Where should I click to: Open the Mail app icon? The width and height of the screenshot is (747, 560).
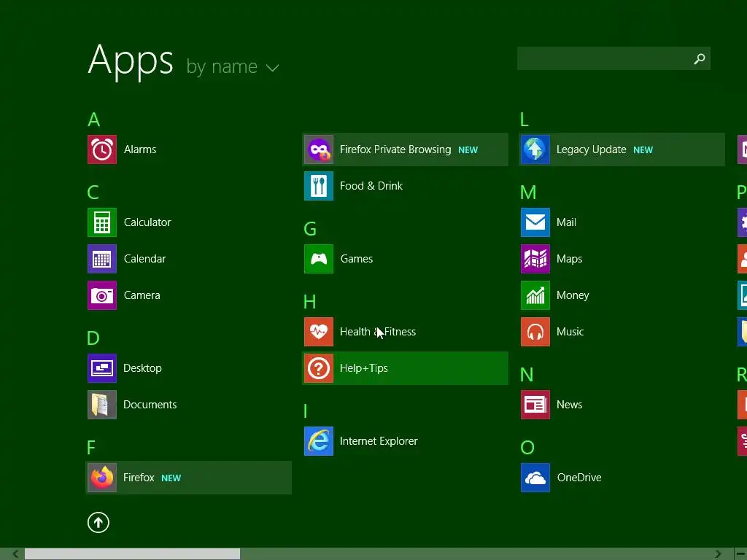535,222
